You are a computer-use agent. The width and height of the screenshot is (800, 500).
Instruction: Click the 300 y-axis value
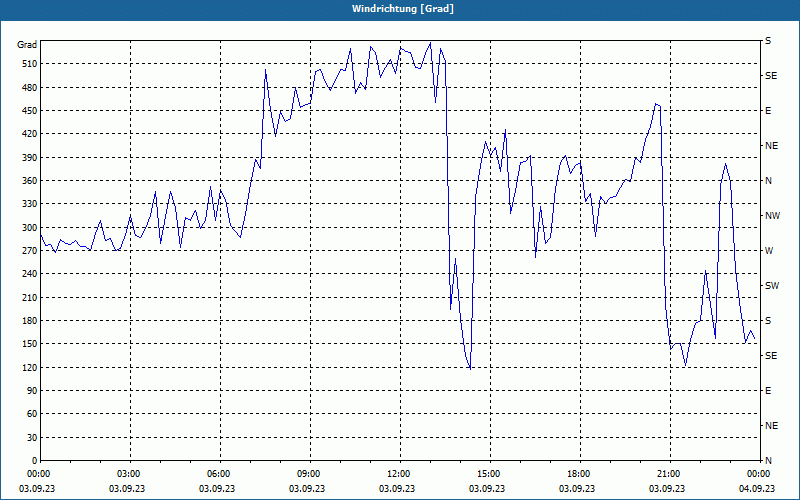pyautogui.click(x=29, y=228)
